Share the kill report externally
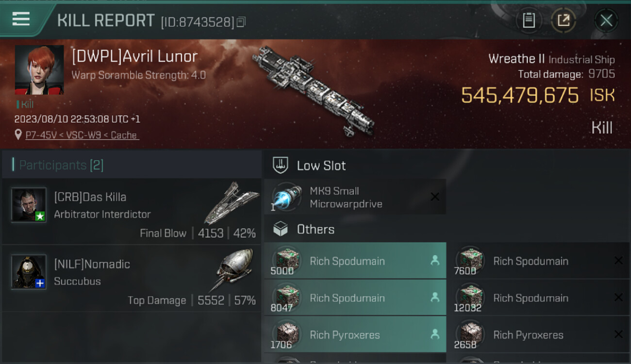The height and width of the screenshot is (364, 631). pos(563,20)
